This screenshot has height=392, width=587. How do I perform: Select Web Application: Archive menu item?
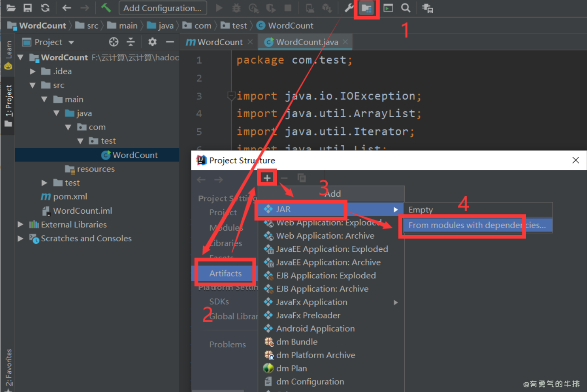[x=330, y=236]
